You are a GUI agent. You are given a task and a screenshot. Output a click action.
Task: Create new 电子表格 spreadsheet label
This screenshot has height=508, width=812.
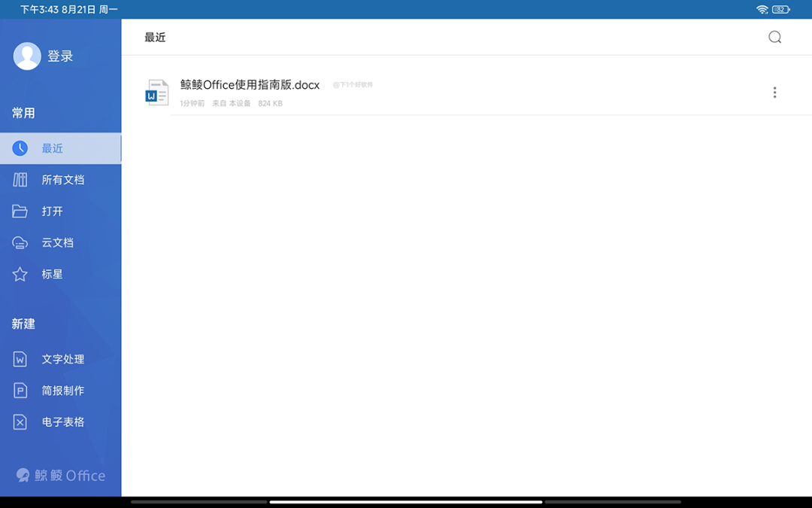pos(63,422)
